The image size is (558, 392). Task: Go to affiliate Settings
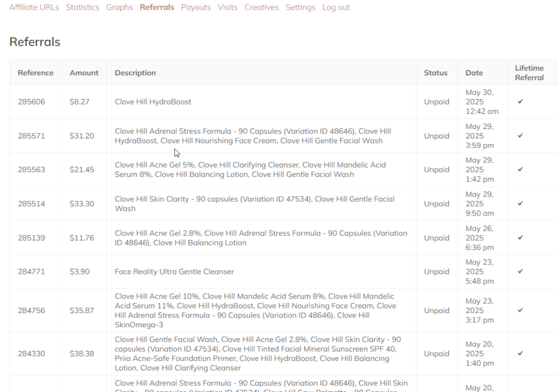300,7
